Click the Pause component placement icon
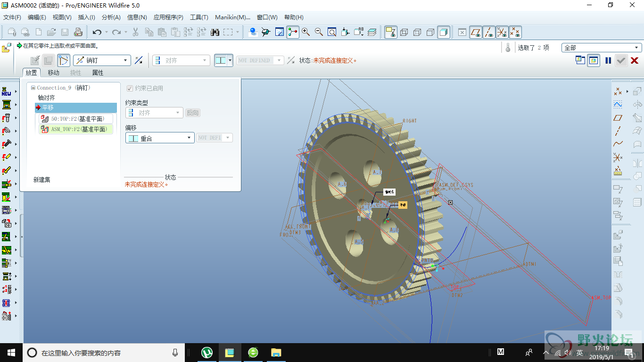 point(608,60)
